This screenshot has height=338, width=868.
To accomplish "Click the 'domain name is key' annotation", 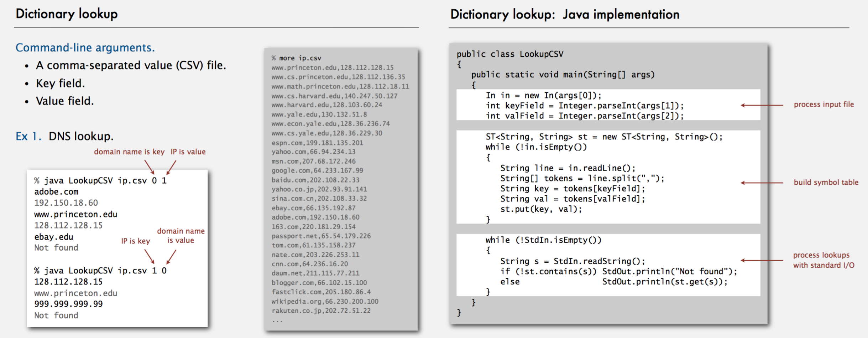I will [x=129, y=152].
